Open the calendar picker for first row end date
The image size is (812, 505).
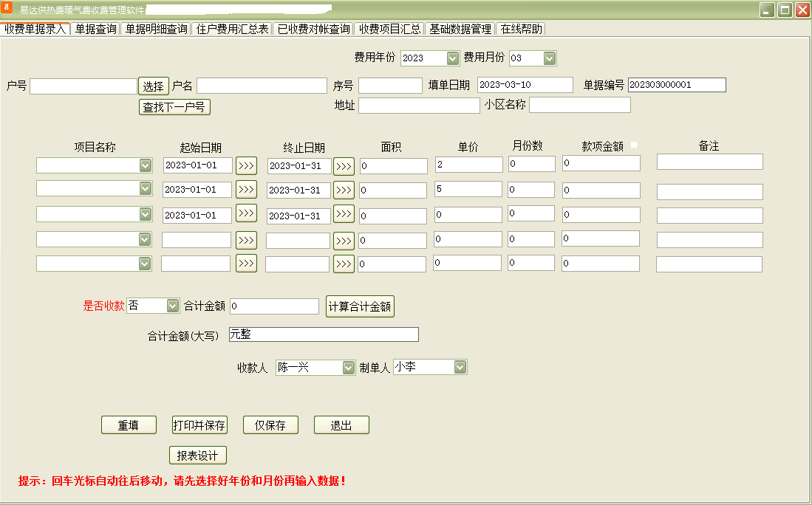(343, 165)
